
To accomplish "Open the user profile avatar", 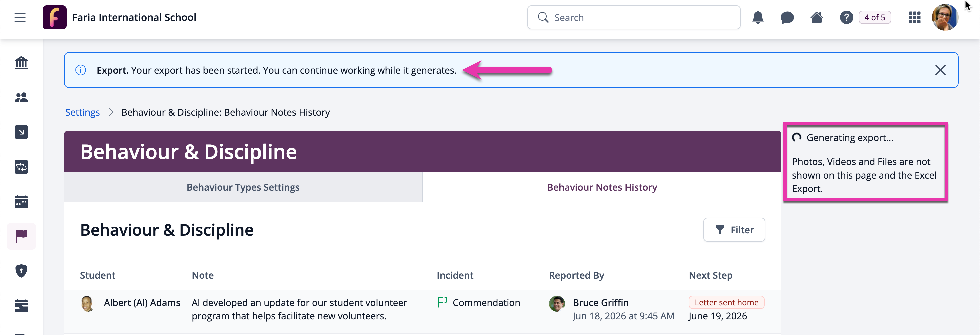I will coord(945,17).
